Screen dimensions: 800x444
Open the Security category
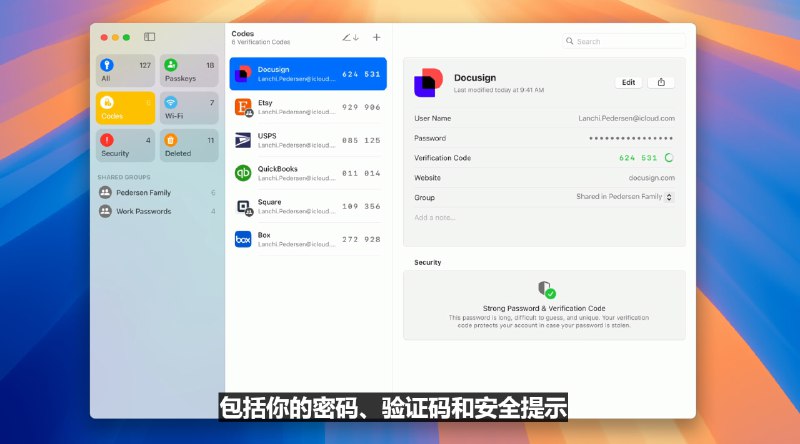tap(126, 145)
